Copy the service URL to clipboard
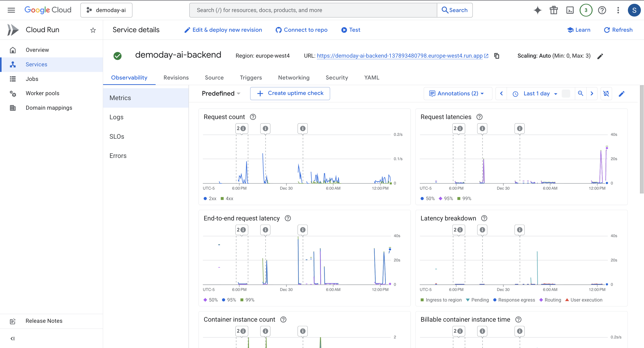 click(x=497, y=56)
